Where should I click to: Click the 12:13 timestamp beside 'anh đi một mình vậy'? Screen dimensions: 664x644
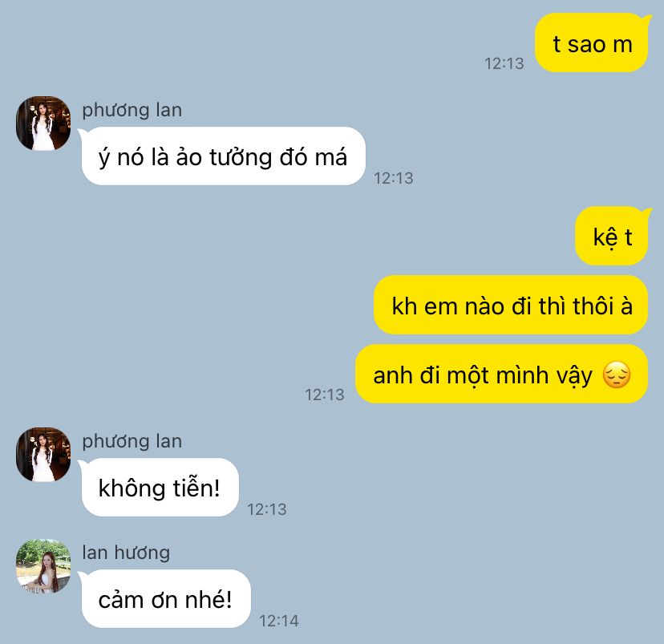pyautogui.click(x=324, y=395)
